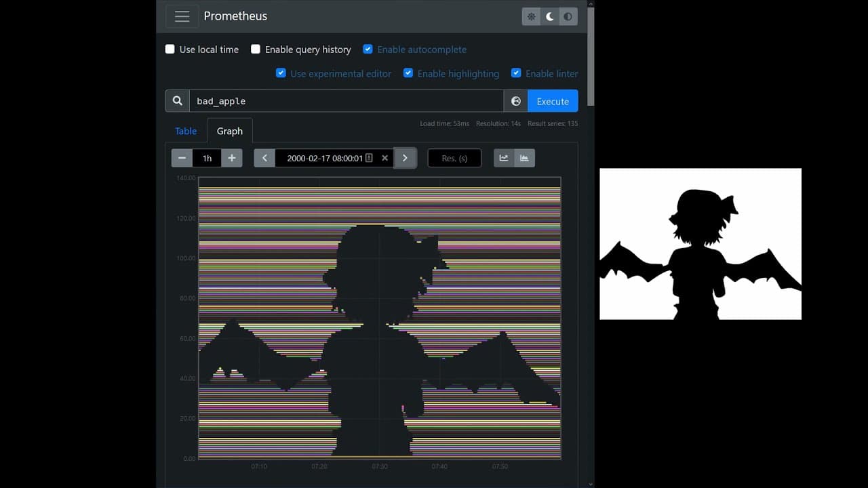Uncheck Use experimental editor
868x488 pixels.
point(281,73)
